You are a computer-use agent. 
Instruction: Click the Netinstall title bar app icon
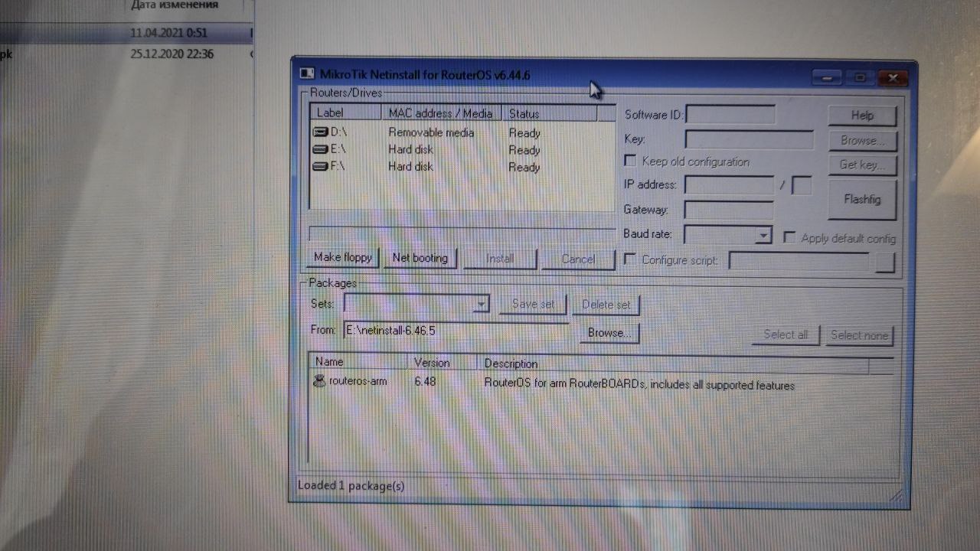[x=306, y=73]
